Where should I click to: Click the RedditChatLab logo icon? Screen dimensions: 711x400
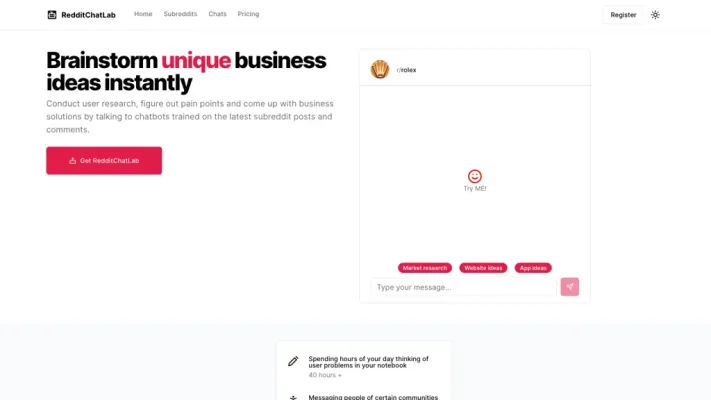coord(52,15)
